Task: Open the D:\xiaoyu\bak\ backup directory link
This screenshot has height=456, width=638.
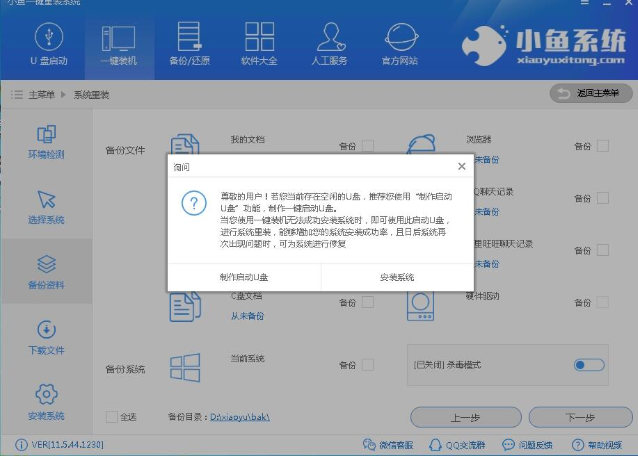Action: (240, 417)
